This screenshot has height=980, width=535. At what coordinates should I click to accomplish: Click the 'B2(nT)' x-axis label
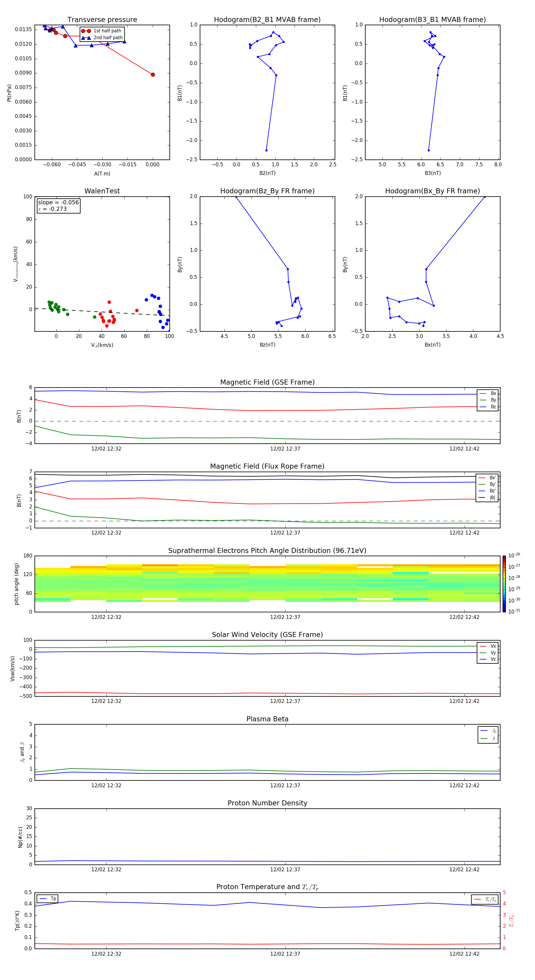point(267,173)
